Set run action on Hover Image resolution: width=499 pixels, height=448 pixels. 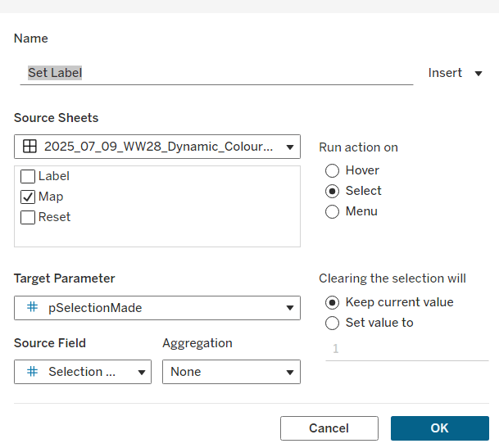pos(333,170)
